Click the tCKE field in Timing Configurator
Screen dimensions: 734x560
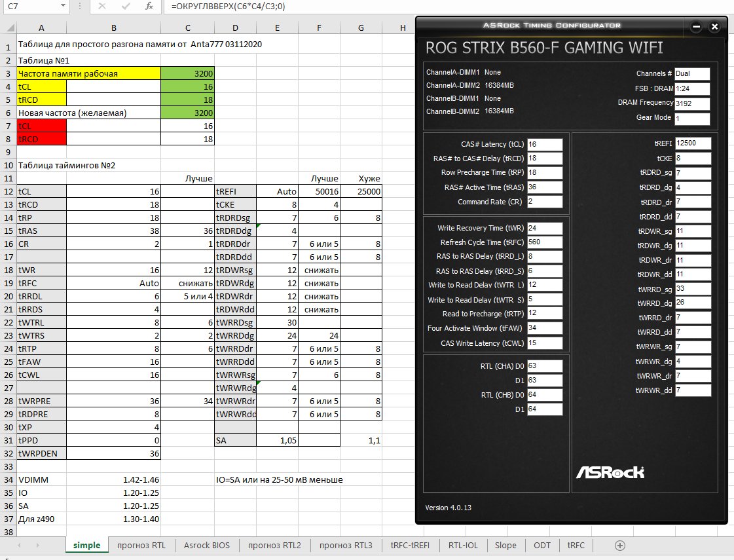pos(693,159)
